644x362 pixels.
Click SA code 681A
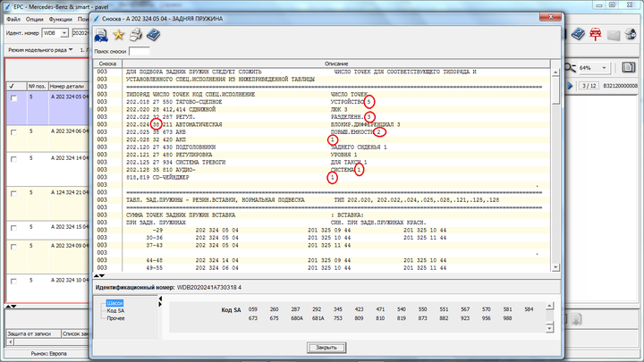[x=318, y=318]
